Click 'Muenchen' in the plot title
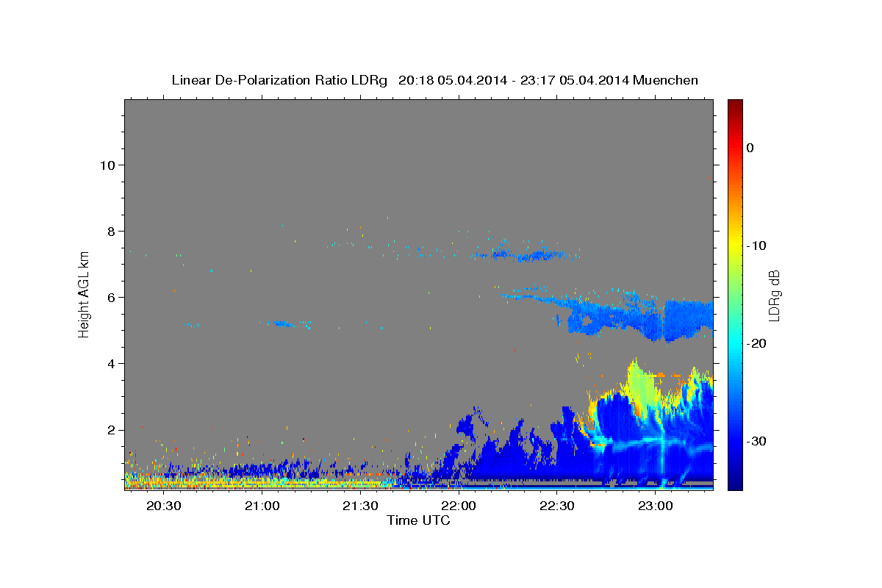 pos(667,80)
